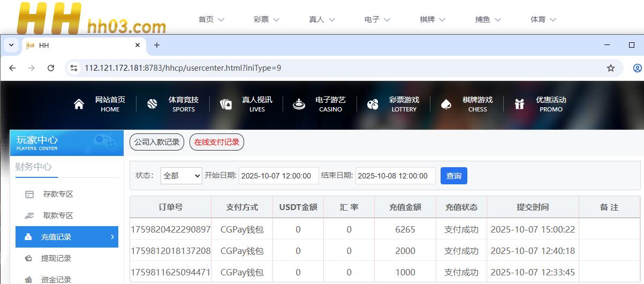Screen dimensions: 644x284
Task: Go to 提现记录 in the sidebar
Action: (56, 258)
